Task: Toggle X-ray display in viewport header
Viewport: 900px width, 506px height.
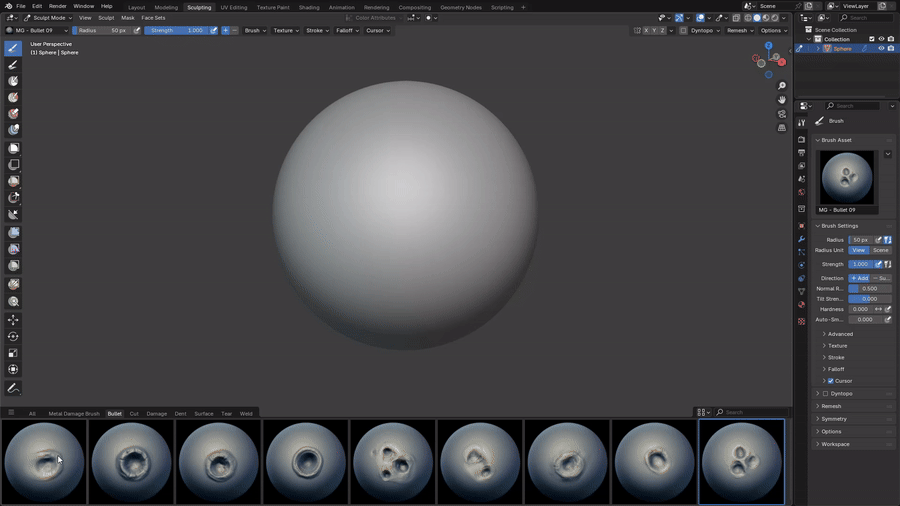Action: point(736,18)
